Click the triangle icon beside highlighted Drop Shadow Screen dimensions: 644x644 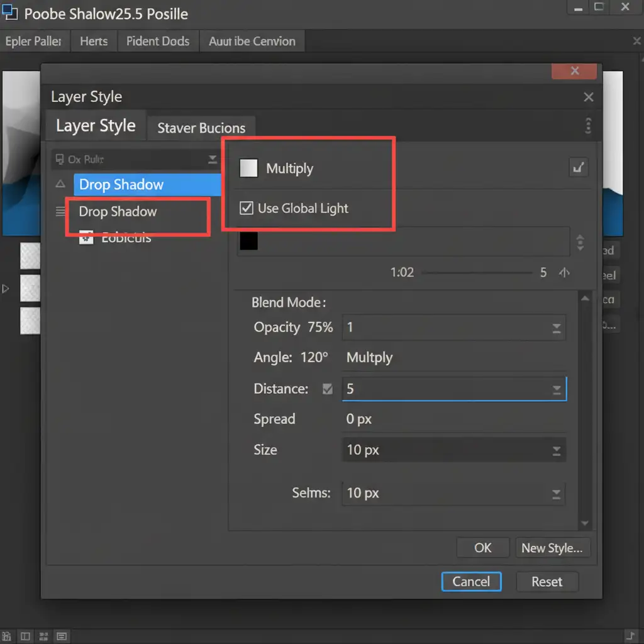[x=60, y=184]
